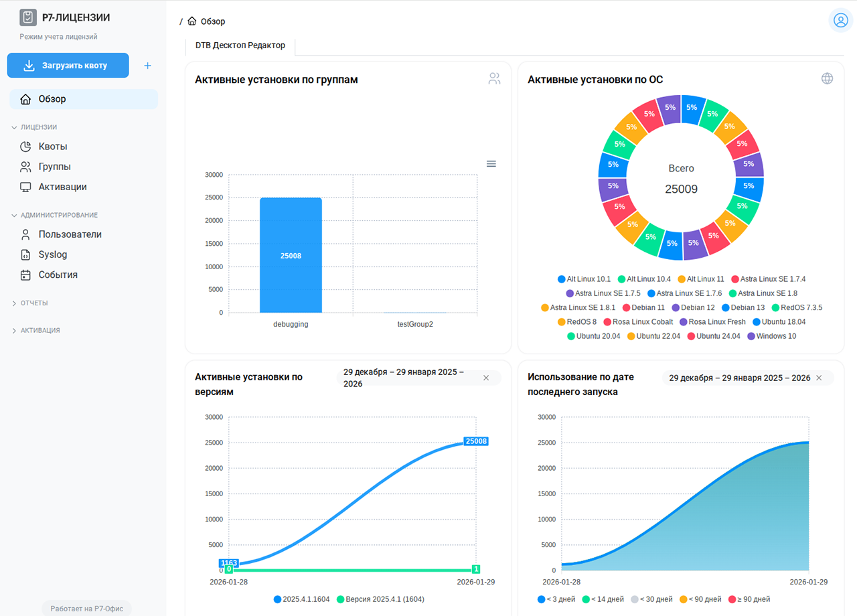The height and width of the screenshot is (616, 857).
Task: Click the user profile avatar icon
Action: pyautogui.click(x=840, y=20)
